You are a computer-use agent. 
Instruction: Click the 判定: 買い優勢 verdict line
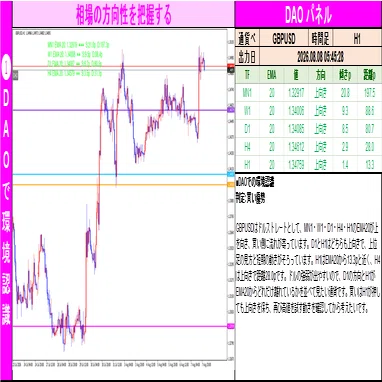[x=250, y=199]
